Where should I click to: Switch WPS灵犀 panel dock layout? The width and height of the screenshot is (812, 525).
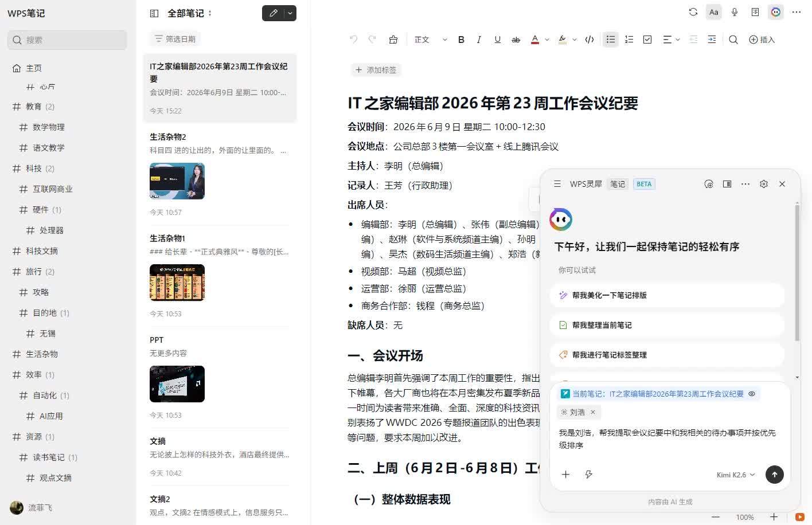tap(727, 184)
